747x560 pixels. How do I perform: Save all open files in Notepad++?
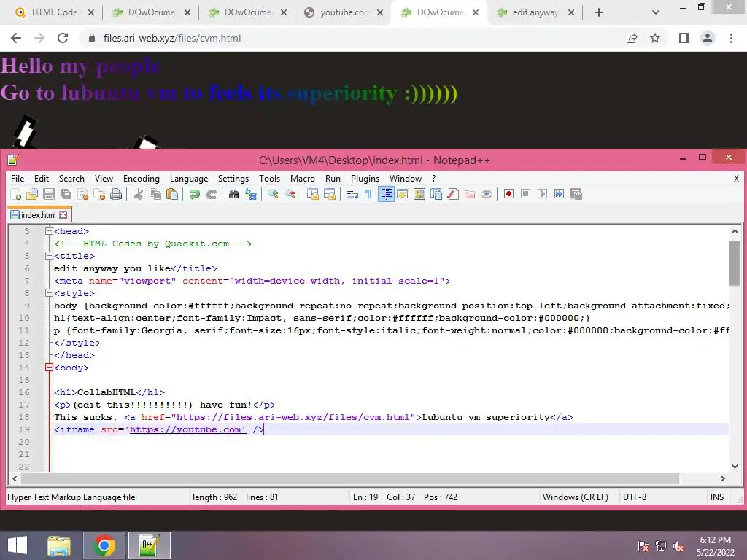66,194
